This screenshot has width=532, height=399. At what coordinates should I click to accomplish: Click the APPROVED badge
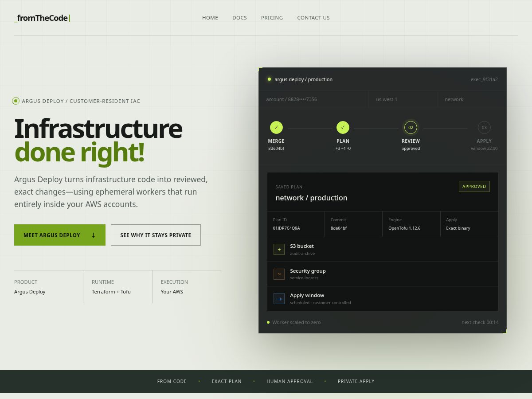[474, 187]
